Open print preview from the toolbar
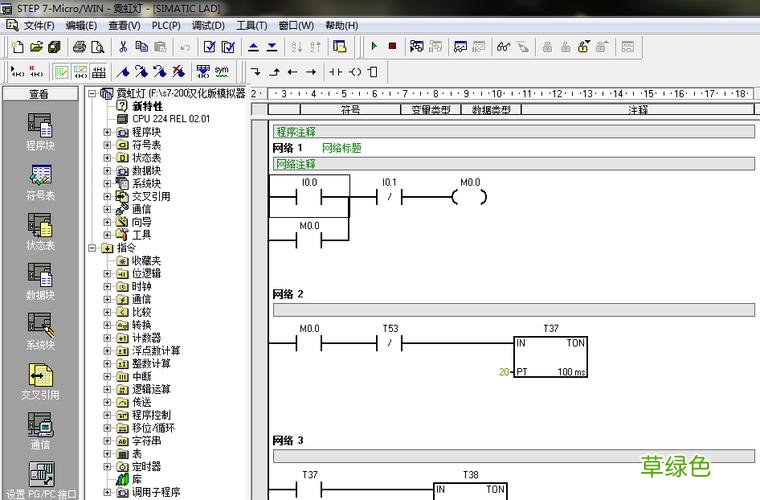Viewport: 760px width, 500px height. (97, 47)
